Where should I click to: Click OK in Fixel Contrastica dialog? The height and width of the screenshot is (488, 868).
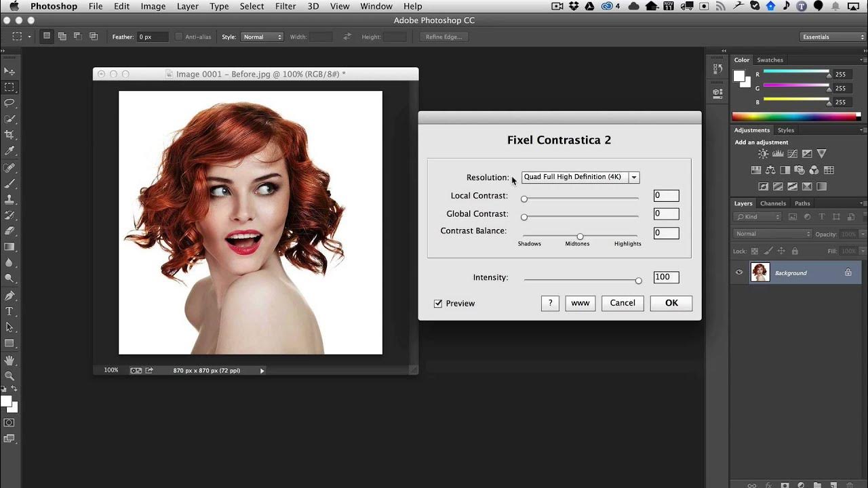coord(671,303)
